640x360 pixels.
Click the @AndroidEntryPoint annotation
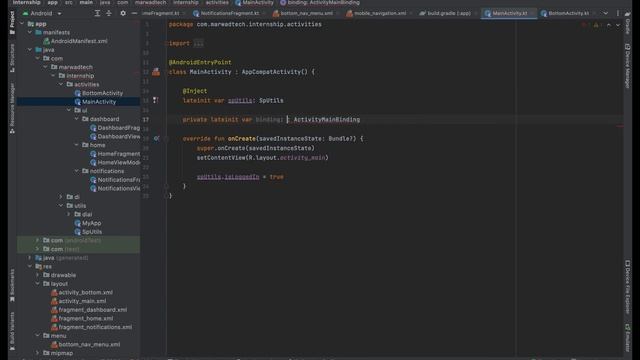(200, 62)
